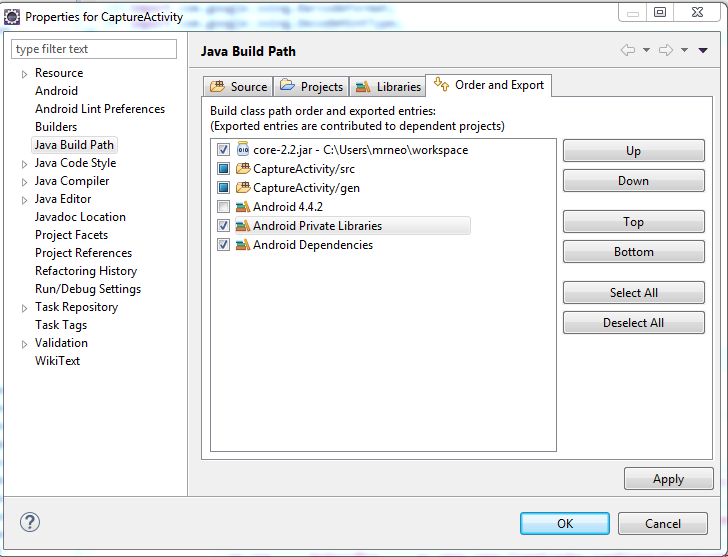728x557 pixels.
Task: Open the Javadoc Location page
Action: coord(80,217)
